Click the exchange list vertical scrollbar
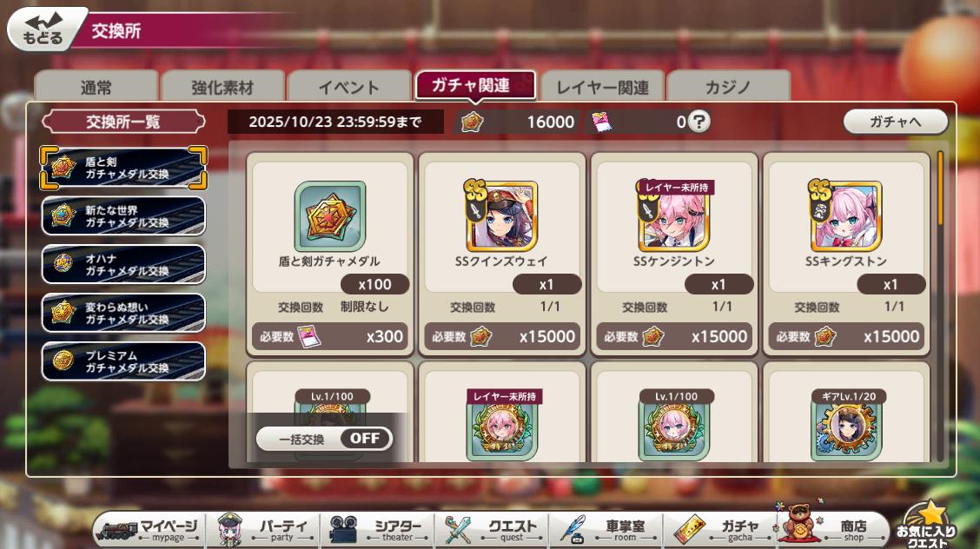 click(x=940, y=306)
